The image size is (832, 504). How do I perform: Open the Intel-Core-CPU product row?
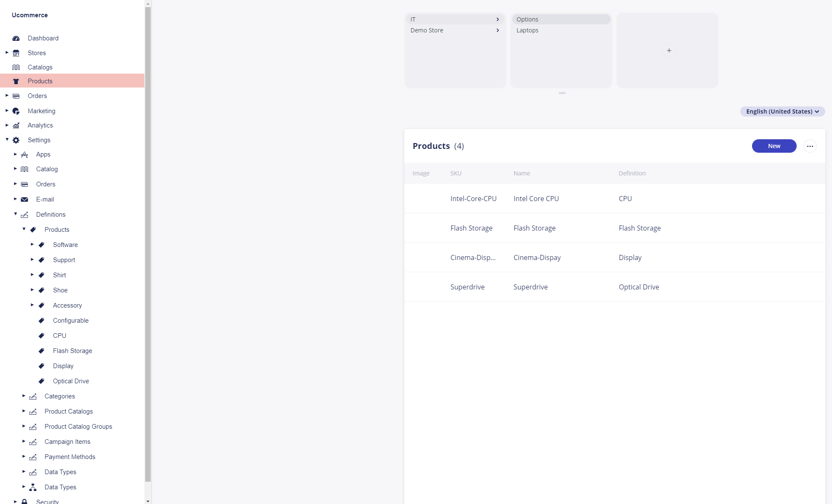coord(614,199)
